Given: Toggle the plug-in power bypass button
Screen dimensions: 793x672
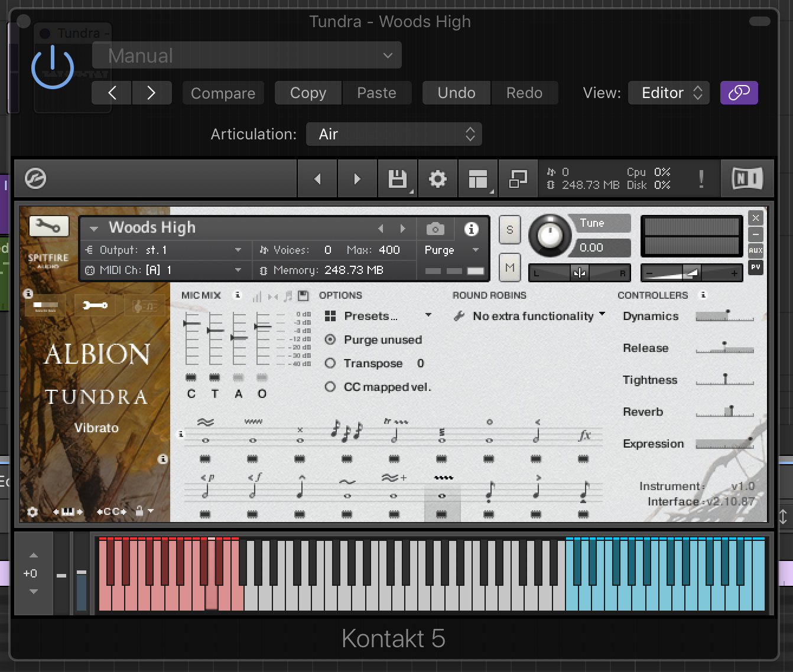Looking at the screenshot, I should point(53,67).
